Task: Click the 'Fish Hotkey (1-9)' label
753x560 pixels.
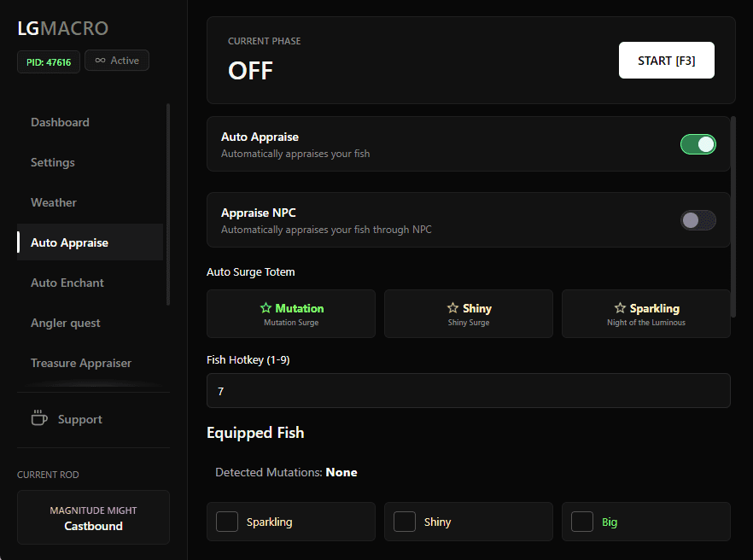Action: 248,359
